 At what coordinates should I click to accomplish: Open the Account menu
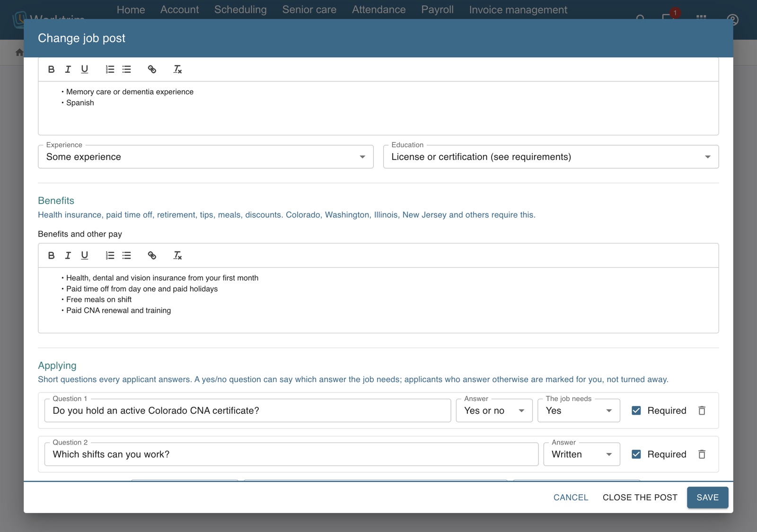click(x=180, y=10)
